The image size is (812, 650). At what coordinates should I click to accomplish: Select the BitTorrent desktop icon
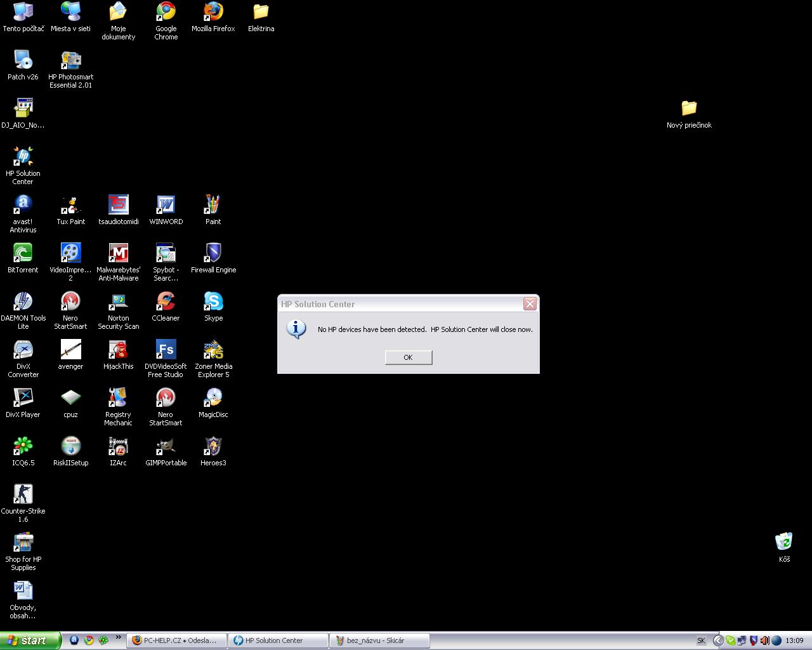pos(23,258)
